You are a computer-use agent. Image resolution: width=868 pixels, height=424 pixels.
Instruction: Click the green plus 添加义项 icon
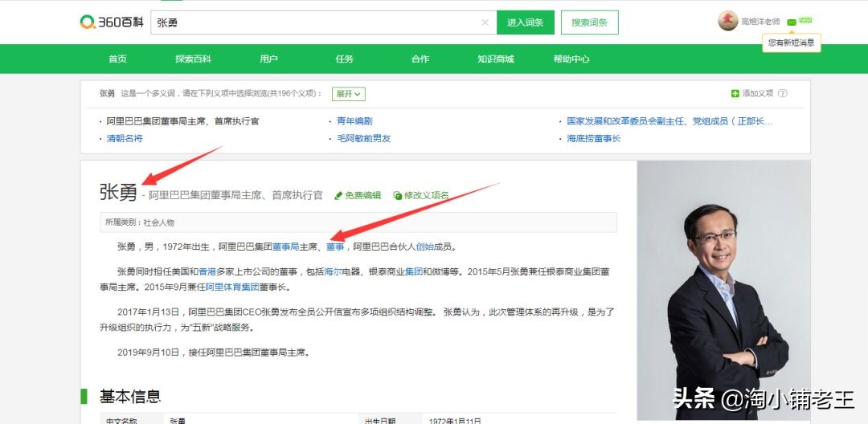[735, 93]
